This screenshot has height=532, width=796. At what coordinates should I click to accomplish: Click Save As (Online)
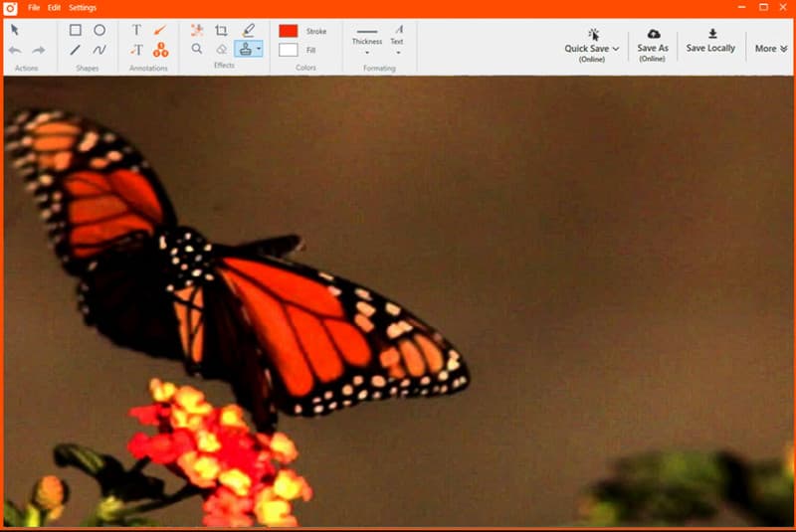tap(653, 46)
